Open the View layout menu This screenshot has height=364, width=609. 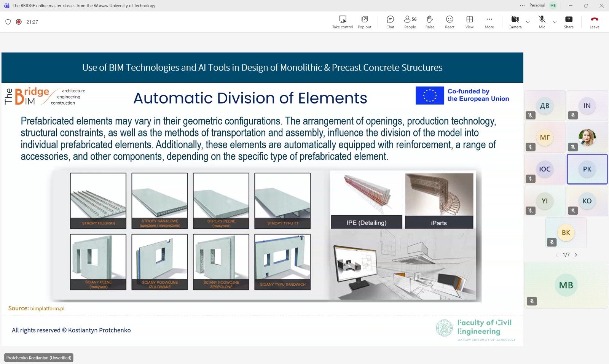tap(469, 22)
